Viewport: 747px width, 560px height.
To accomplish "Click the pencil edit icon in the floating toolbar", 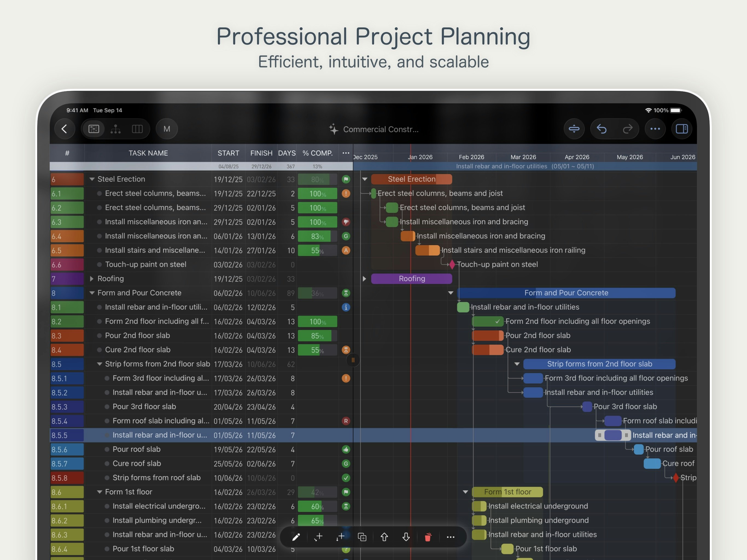I will tap(296, 537).
